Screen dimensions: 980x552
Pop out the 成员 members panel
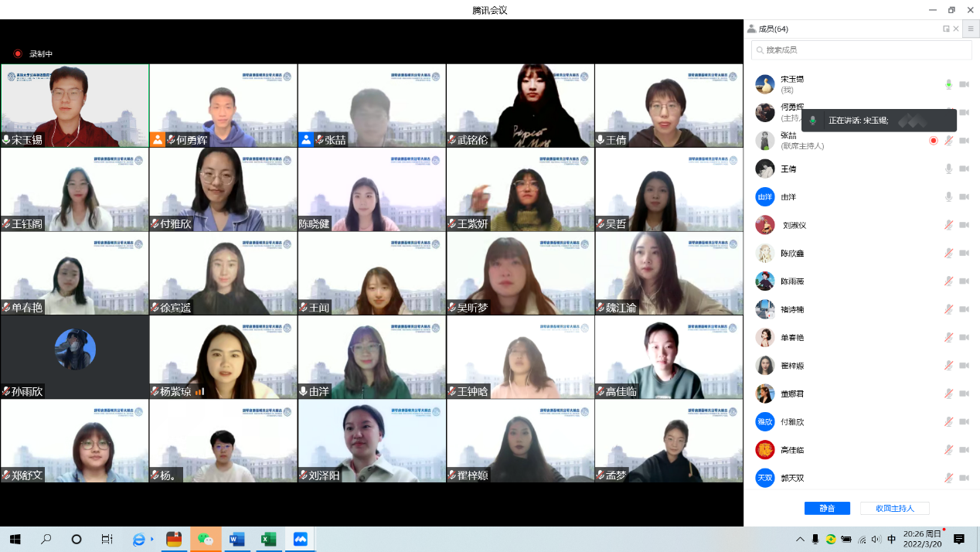pos(946,29)
